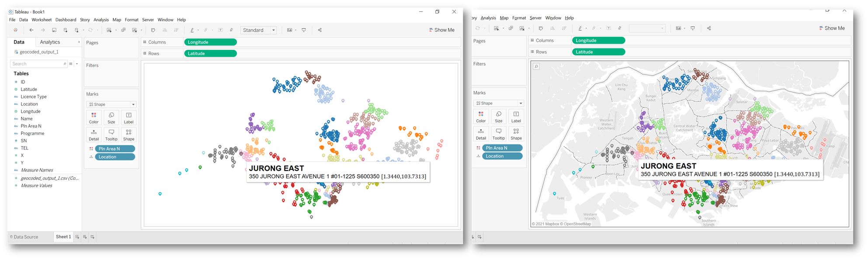Viewport: 868px width, 259px height.
Task: Click the redo forward arrow in toolbar
Action: point(43,30)
